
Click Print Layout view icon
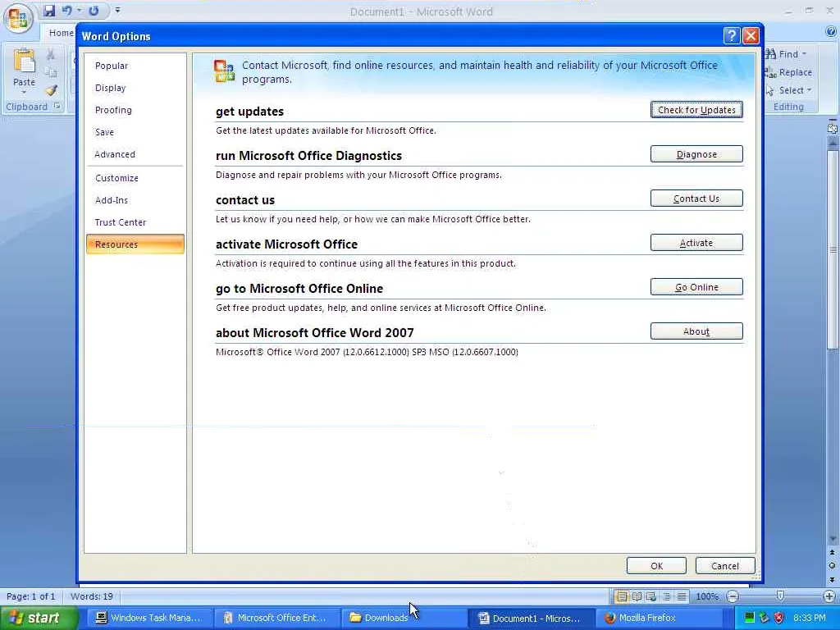pyautogui.click(x=622, y=596)
